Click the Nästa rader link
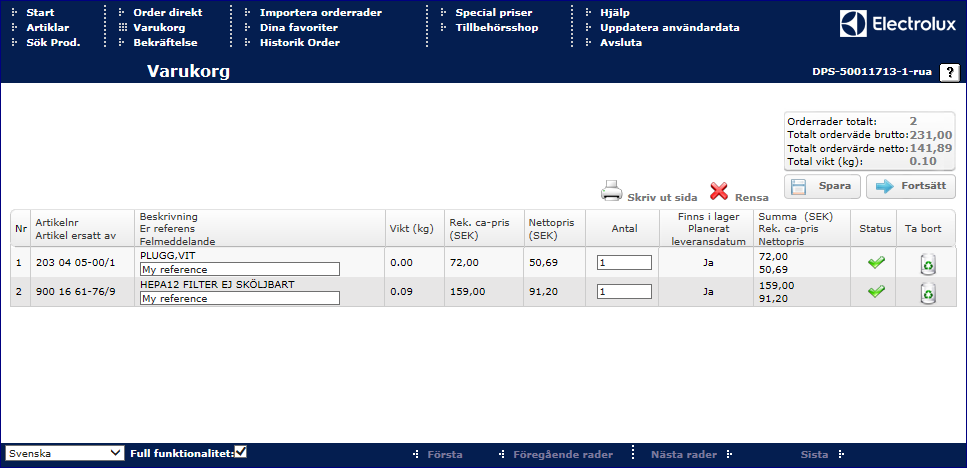Screen dimensions: 967x468 (684, 454)
